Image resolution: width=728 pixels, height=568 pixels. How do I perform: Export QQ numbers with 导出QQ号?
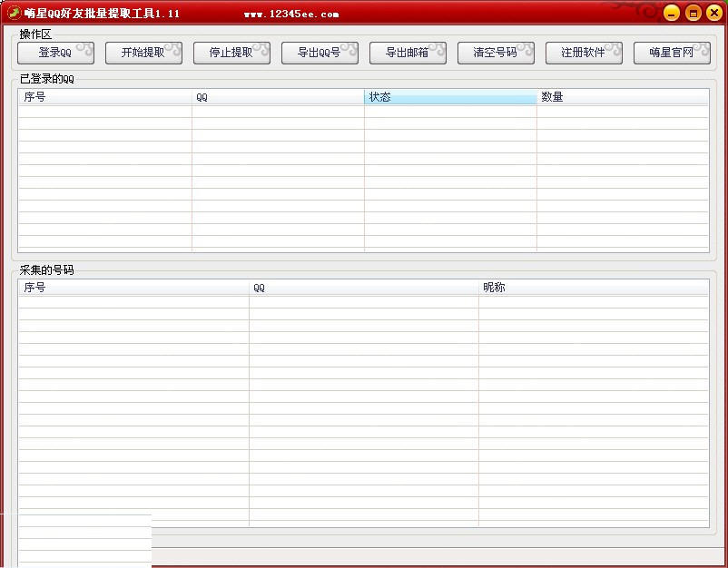(320, 53)
